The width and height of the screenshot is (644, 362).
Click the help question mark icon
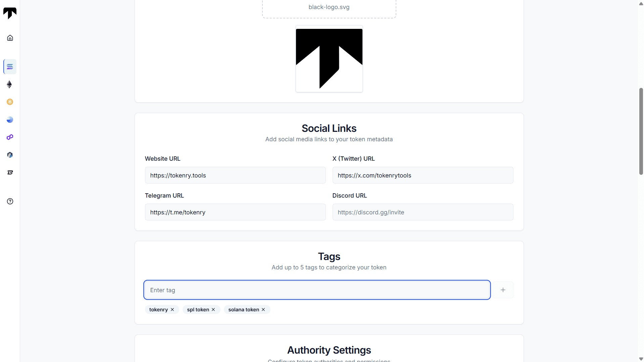(x=10, y=201)
